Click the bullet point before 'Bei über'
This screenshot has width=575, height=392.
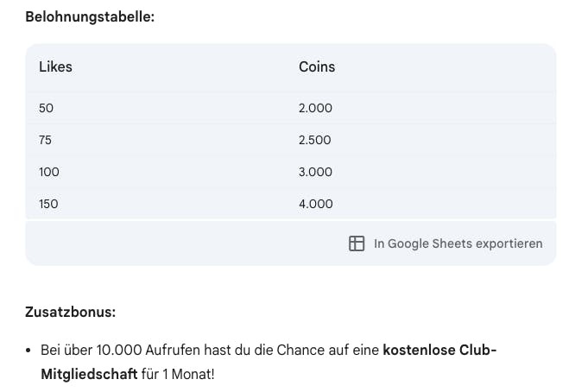29,351
